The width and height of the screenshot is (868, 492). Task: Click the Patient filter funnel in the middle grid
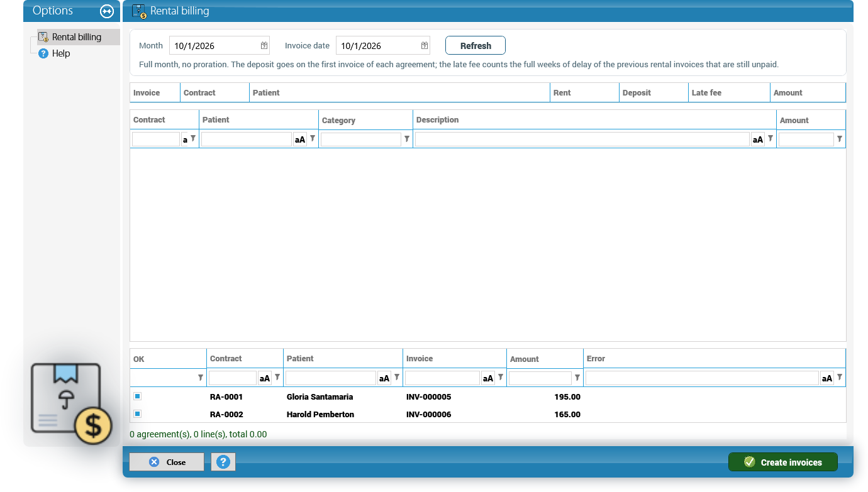point(313,139)
